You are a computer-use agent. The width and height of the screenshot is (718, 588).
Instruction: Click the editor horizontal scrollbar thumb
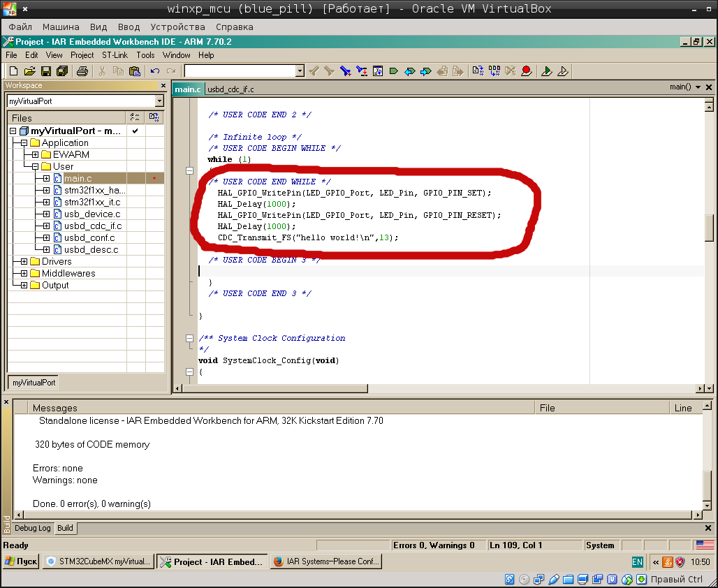(274, 388)
